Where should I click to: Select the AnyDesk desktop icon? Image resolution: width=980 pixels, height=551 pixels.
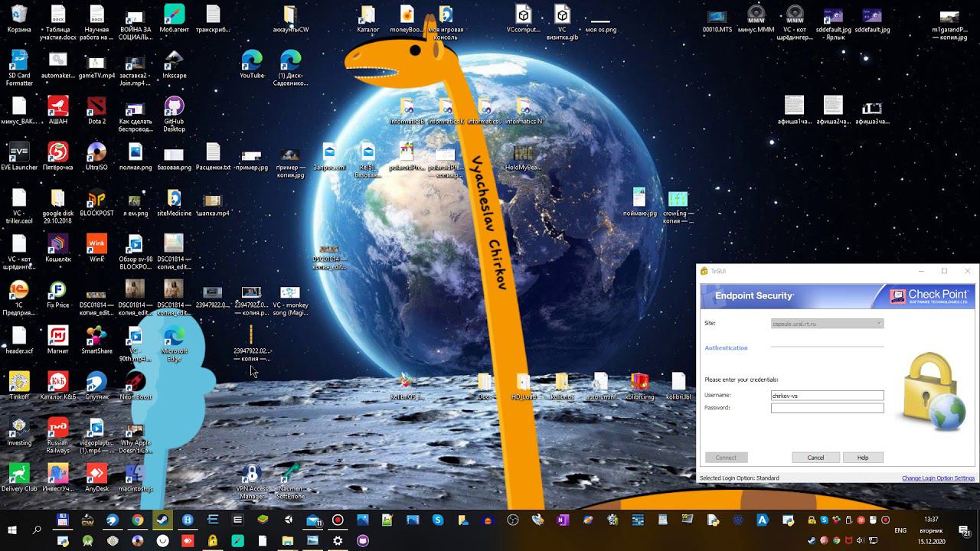(96, 478)
